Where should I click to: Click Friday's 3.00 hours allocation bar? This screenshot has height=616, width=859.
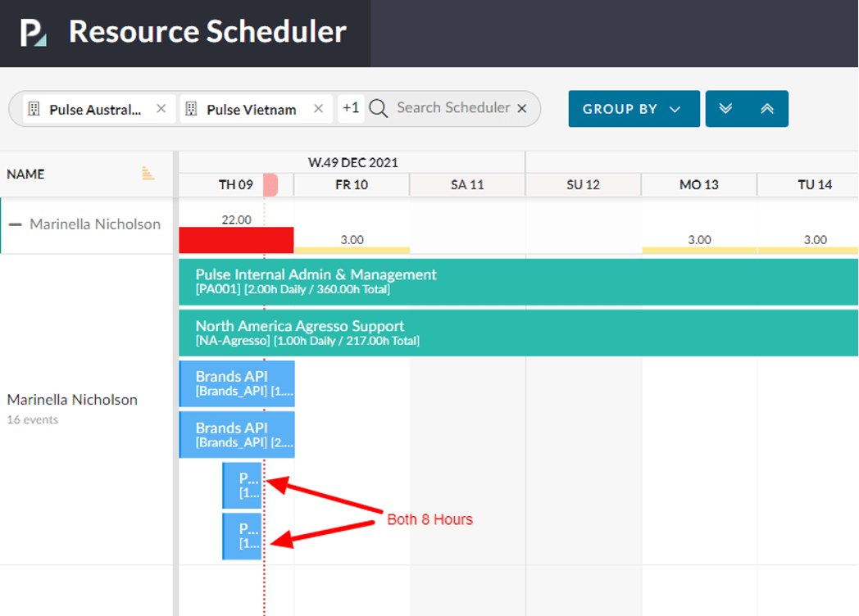pos(352,250)
